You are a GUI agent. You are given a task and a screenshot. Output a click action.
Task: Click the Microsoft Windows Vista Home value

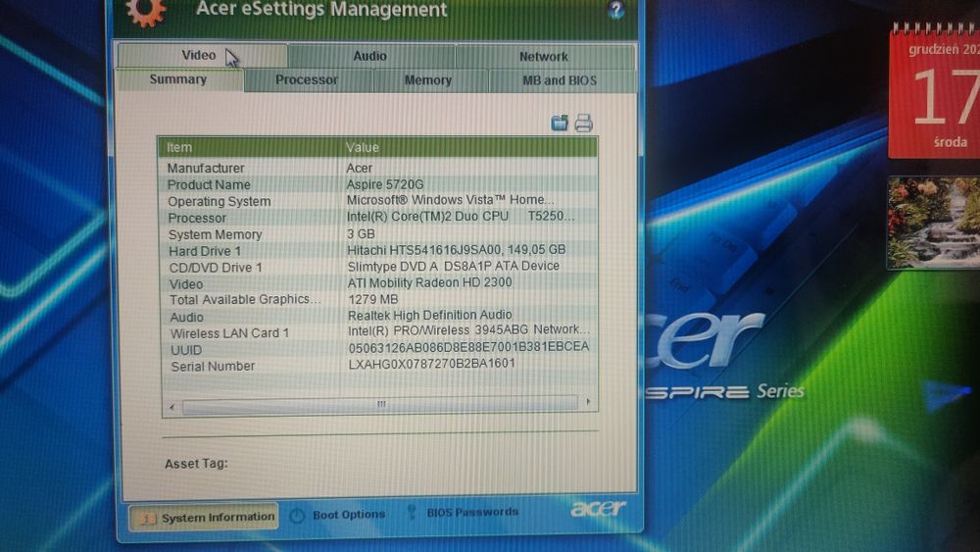pos(451,200)
